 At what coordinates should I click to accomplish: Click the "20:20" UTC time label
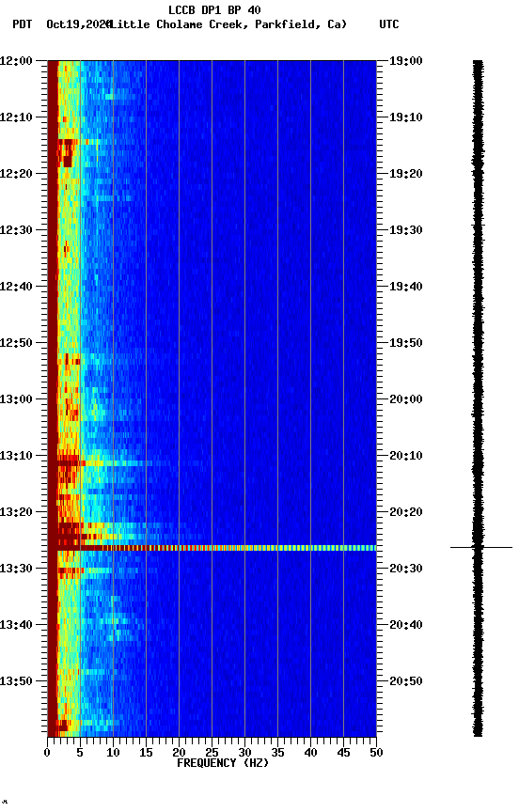pyautogui.click(x=406, y=513)
